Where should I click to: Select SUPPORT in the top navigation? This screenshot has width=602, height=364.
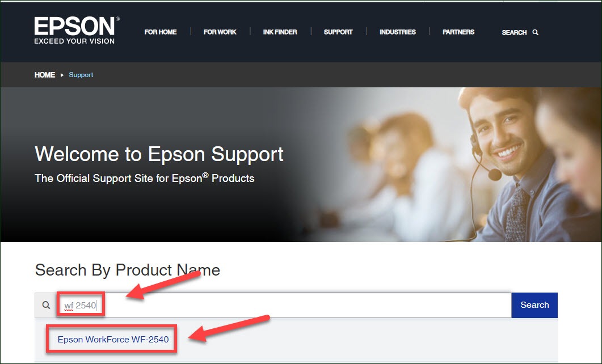338,32
